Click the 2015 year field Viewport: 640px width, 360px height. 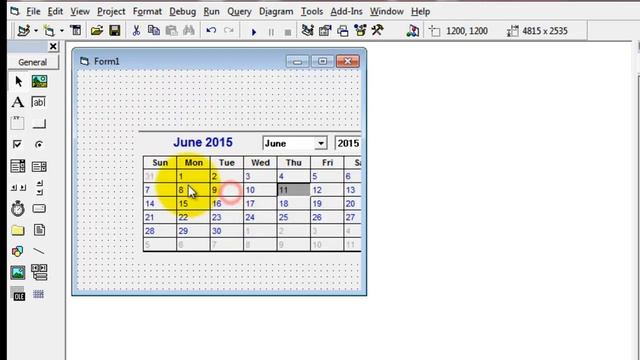[x=348, y=143]
